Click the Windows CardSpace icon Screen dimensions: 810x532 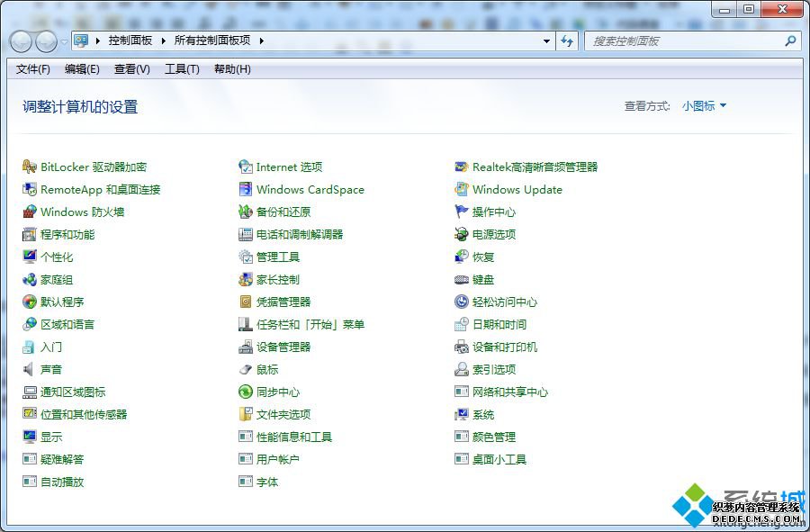pos(246,190)
